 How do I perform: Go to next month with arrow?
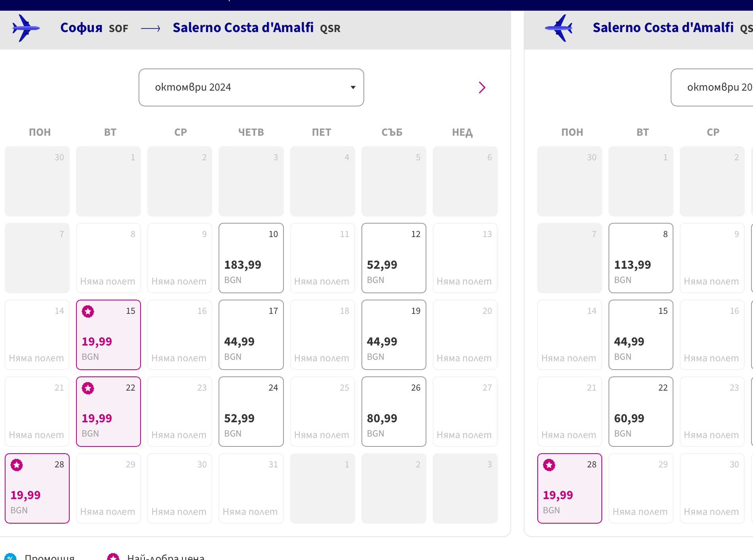tap(482, 87)
